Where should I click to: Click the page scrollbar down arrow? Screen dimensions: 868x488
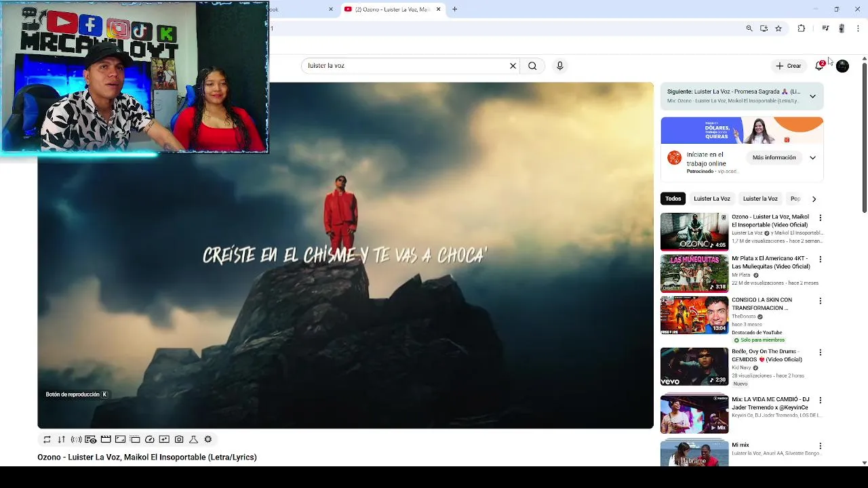click(x=864, y=463)
